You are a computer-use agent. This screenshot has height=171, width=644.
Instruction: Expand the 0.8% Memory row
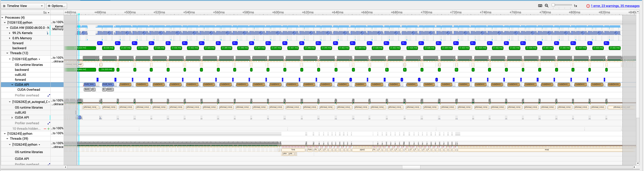[10, 38]
